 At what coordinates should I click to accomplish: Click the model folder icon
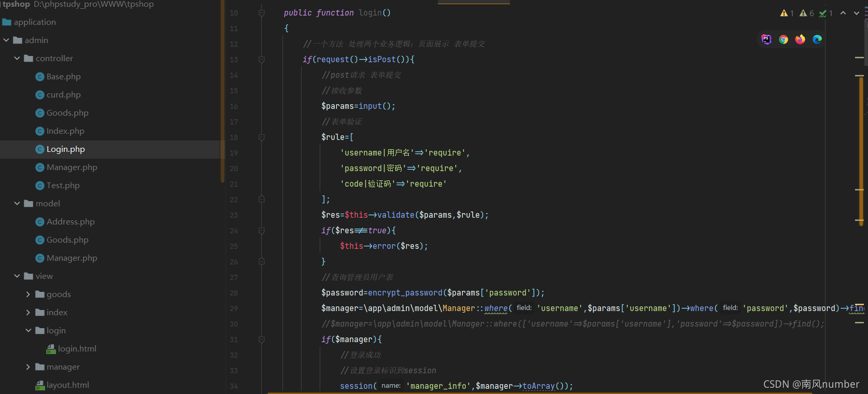29,203
